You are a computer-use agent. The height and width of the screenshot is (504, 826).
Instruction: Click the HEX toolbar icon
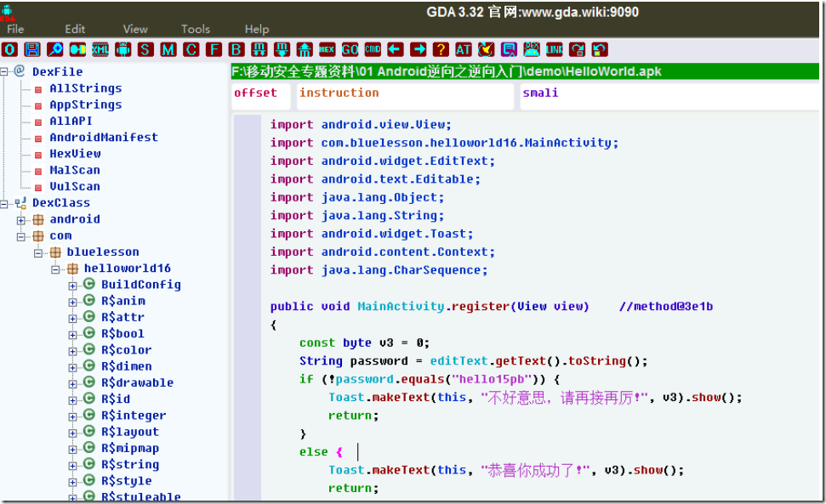[x=328, y=49]
